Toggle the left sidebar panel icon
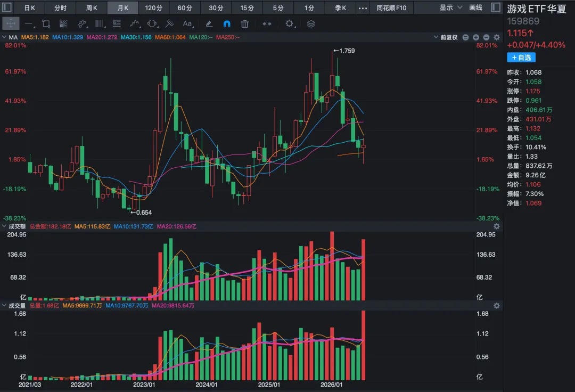Viewport: 575px width, 392px height. 7,7
